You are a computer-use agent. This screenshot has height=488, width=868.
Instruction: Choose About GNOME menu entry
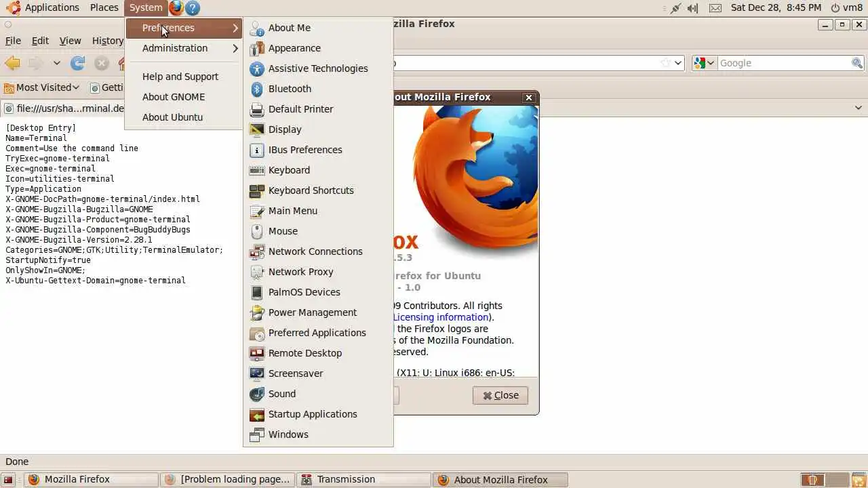174,97
